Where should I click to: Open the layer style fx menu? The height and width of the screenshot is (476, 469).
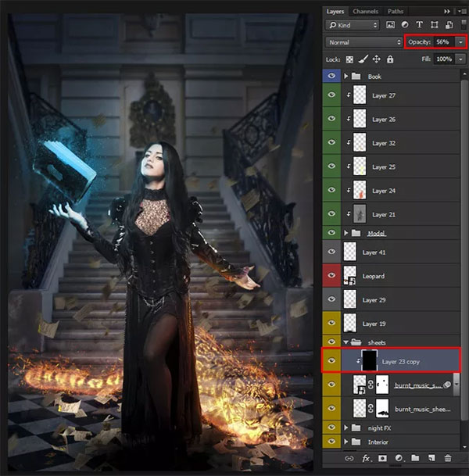366,458
